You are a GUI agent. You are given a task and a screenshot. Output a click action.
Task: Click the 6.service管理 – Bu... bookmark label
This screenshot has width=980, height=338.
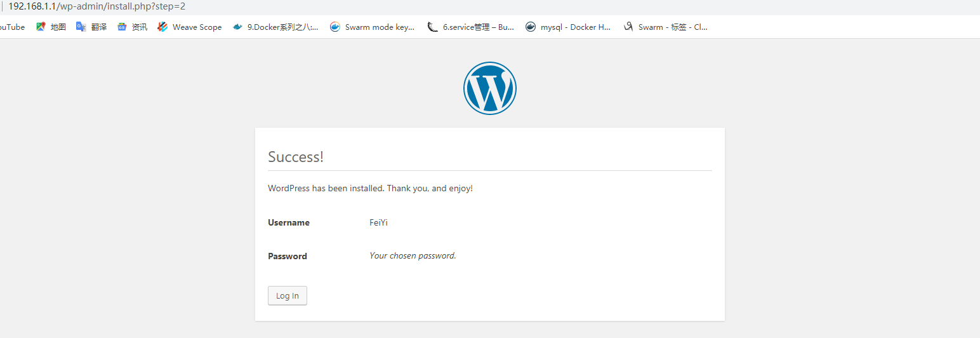tap(479, 27)
